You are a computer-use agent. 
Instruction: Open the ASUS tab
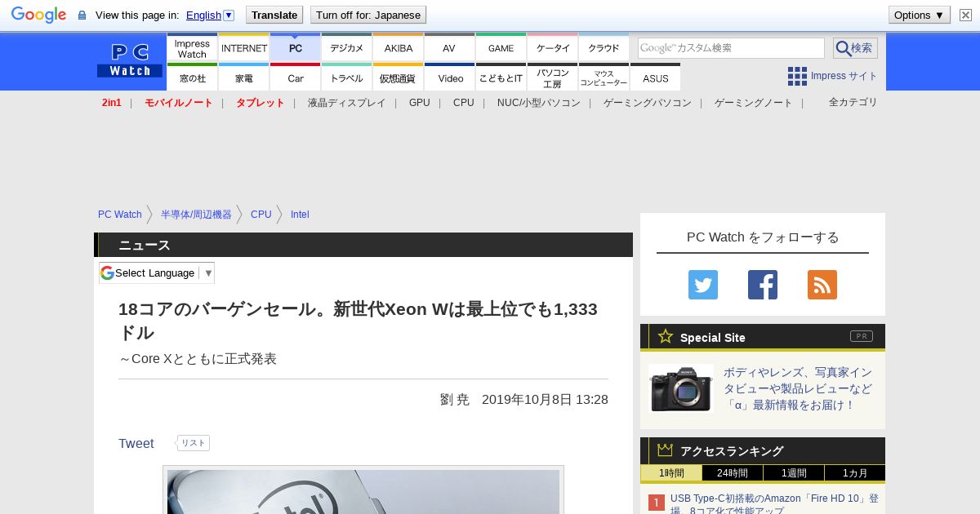pyautogui.click(x=656, y=78)
